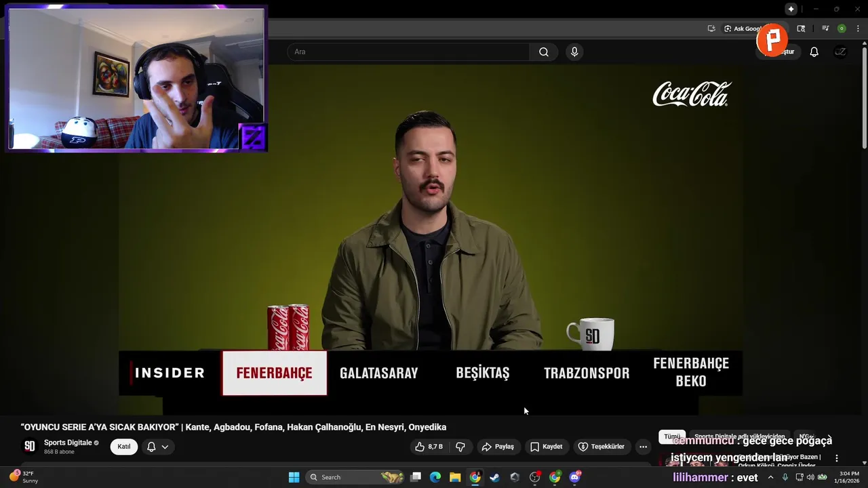Click the YouTube search field 'Ara'
The height and width of the screenshot is (488, 868).
[408, 52]
